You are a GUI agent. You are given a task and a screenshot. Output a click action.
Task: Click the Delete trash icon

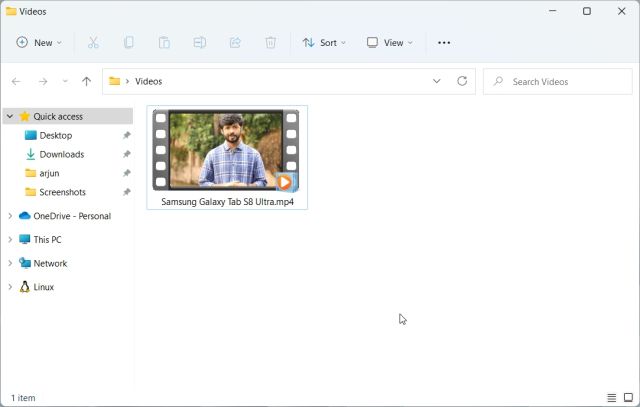coord(270,43)
